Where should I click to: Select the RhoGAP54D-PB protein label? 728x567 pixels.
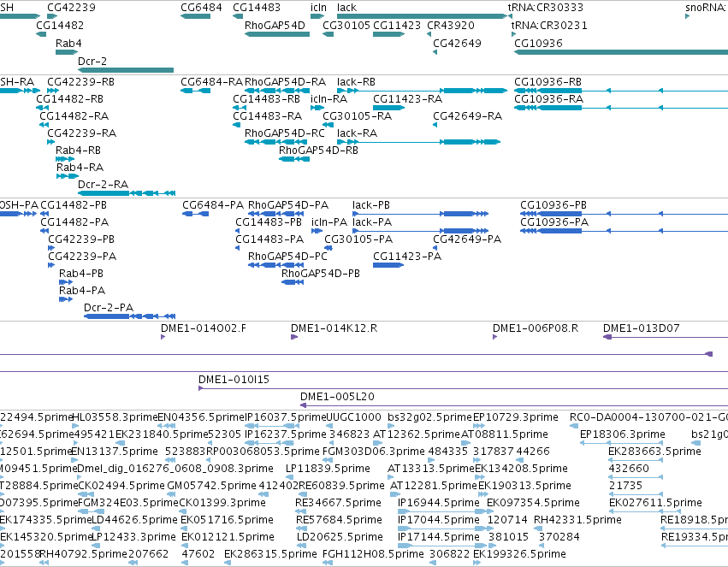tap(320, 274)
